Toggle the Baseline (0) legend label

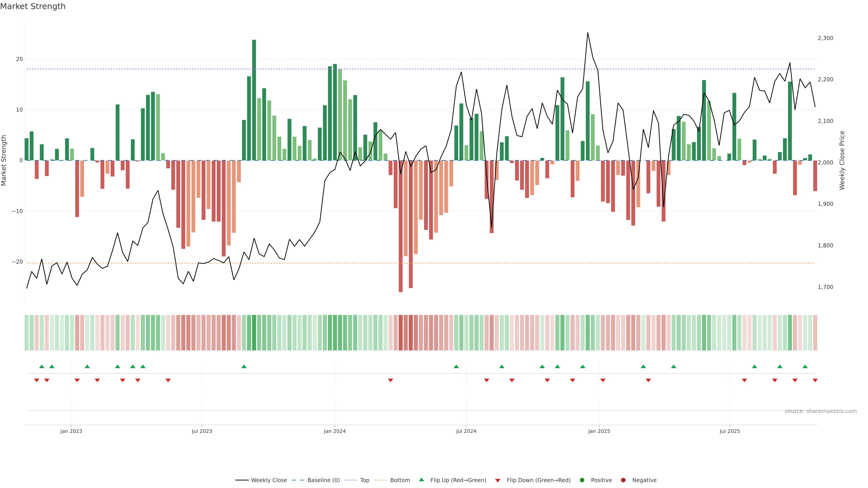323,480
